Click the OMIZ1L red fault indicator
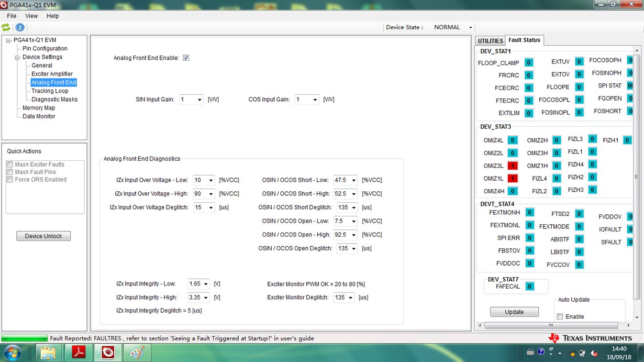This screenshot has height=362, width=644. [513, 179]
